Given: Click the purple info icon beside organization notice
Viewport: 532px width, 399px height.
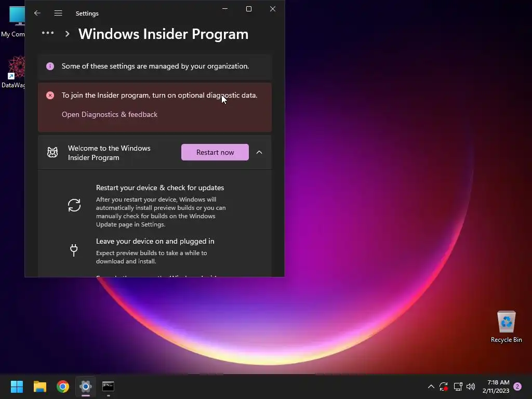Looking at the screenshot, I should pyautogui.click(x=50, y=66).
